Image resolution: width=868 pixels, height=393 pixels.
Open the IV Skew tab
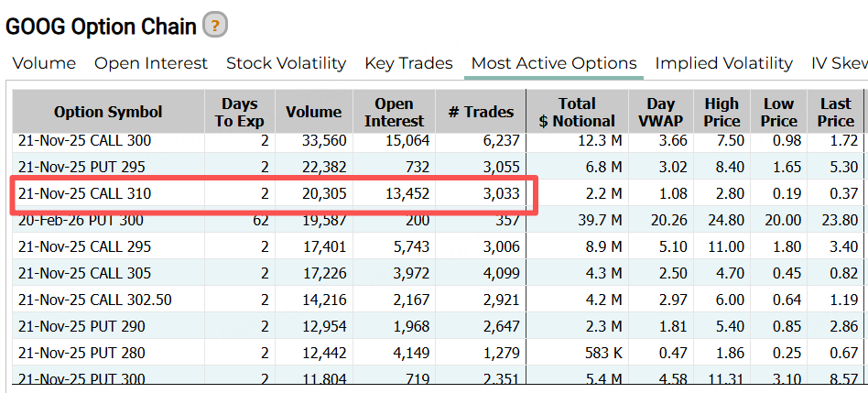[x=839, y=63]
